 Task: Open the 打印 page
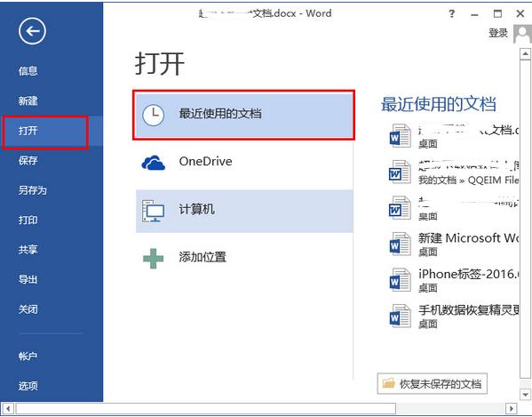point(28,220)
